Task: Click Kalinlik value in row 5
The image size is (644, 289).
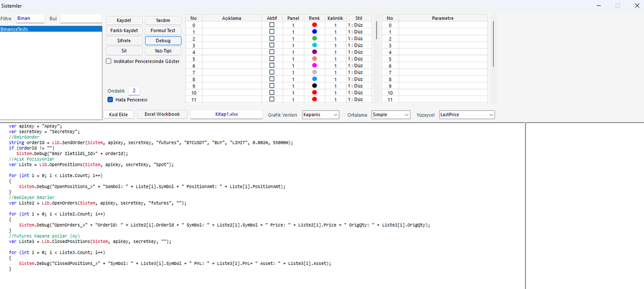Action: (335, 59)
